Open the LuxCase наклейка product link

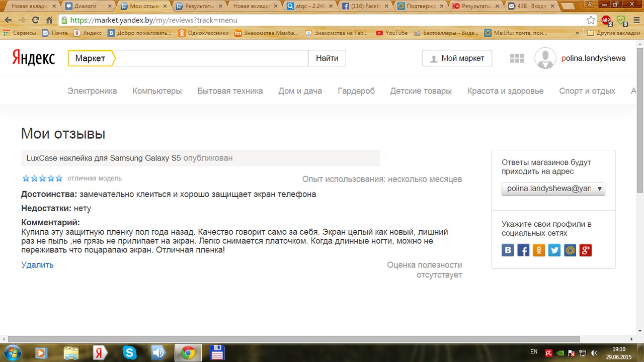point(104,158)
